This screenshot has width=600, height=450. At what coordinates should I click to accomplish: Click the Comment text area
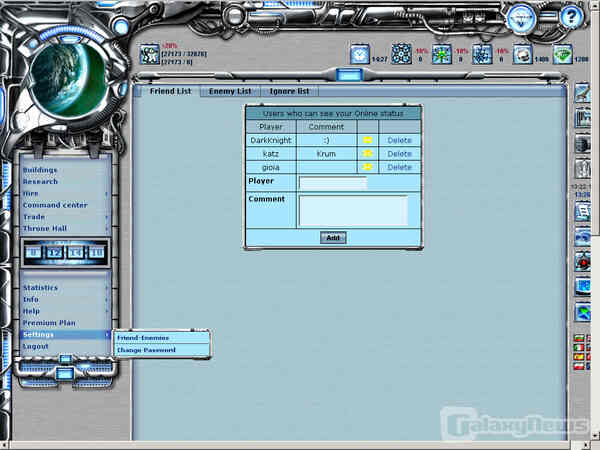353,210
